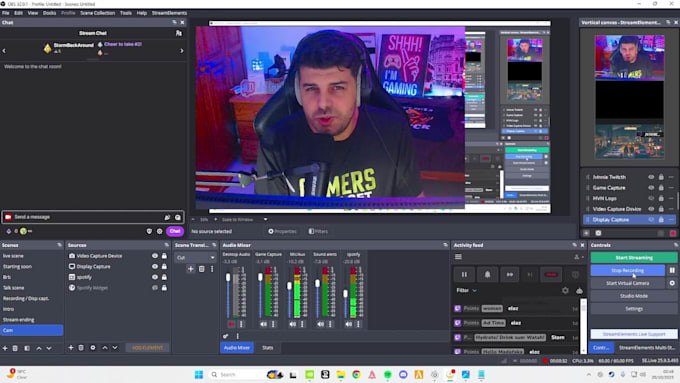This screenshot has height=383, width=680.
Task: Open the Docks menu
Action: (x=49, y=13)
